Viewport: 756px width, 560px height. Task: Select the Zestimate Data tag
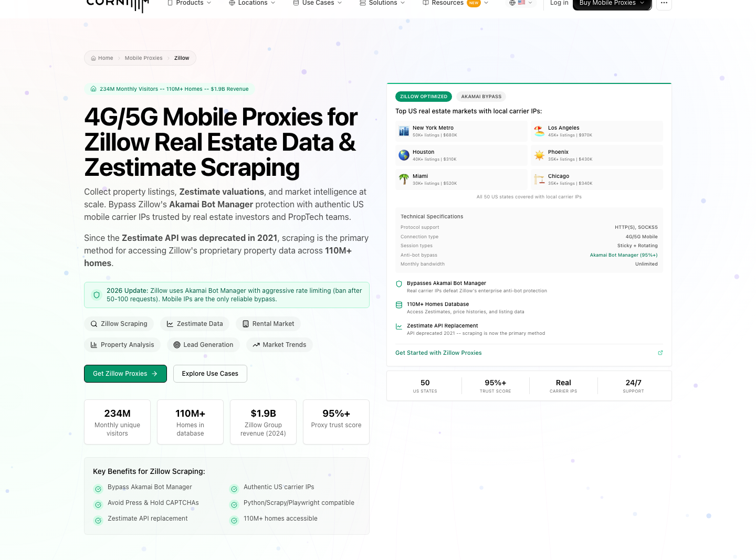(195, 324)
